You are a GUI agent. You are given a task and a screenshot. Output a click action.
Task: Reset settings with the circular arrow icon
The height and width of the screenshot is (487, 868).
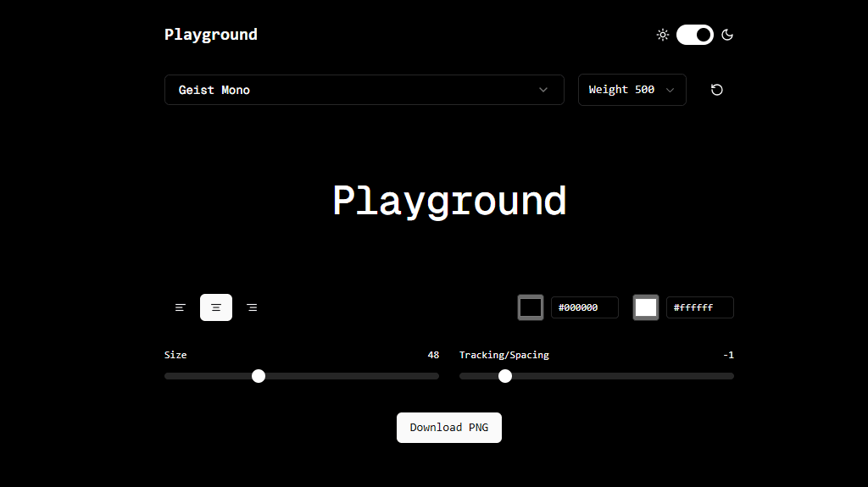[717, 90]
